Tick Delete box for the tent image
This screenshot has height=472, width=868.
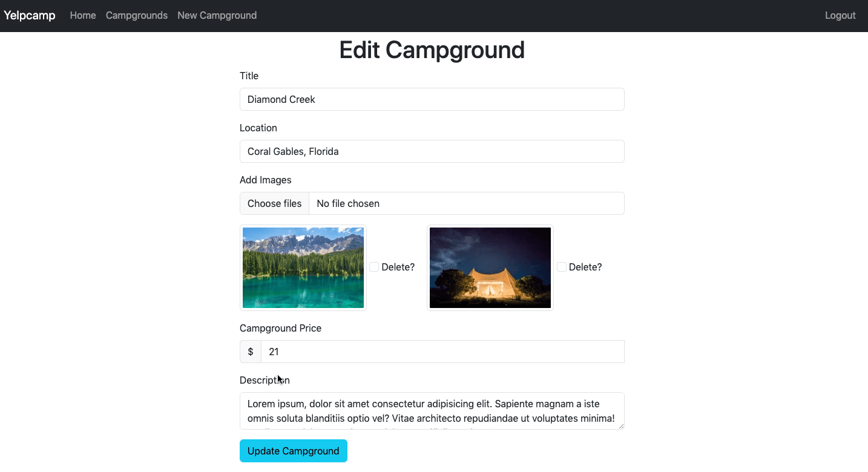pyautogui.click(x=562, y=267)
